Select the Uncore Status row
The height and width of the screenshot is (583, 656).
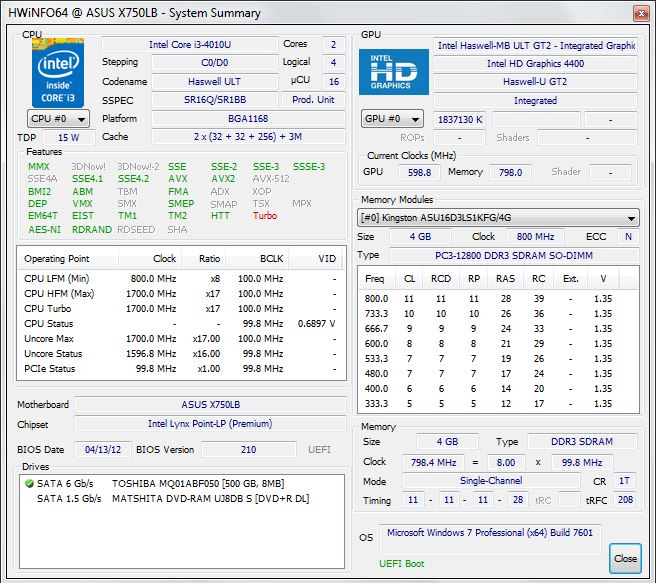181,353
